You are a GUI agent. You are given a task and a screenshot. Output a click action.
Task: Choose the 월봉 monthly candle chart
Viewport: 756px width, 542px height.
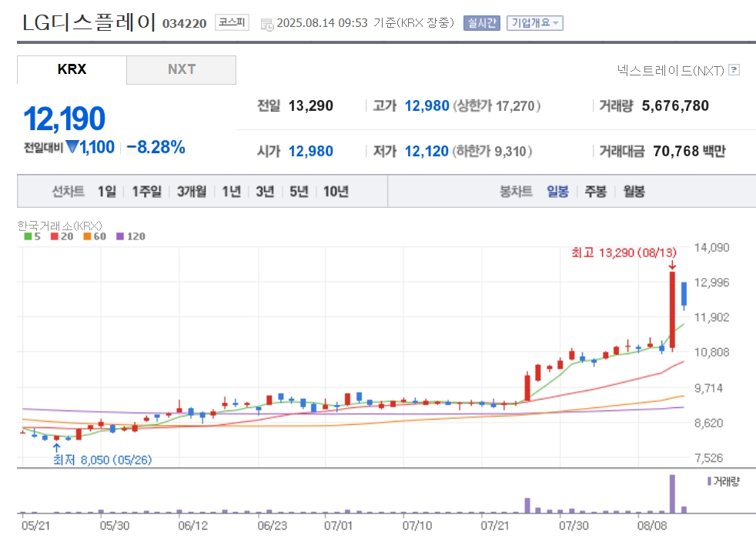click(634, 192)
